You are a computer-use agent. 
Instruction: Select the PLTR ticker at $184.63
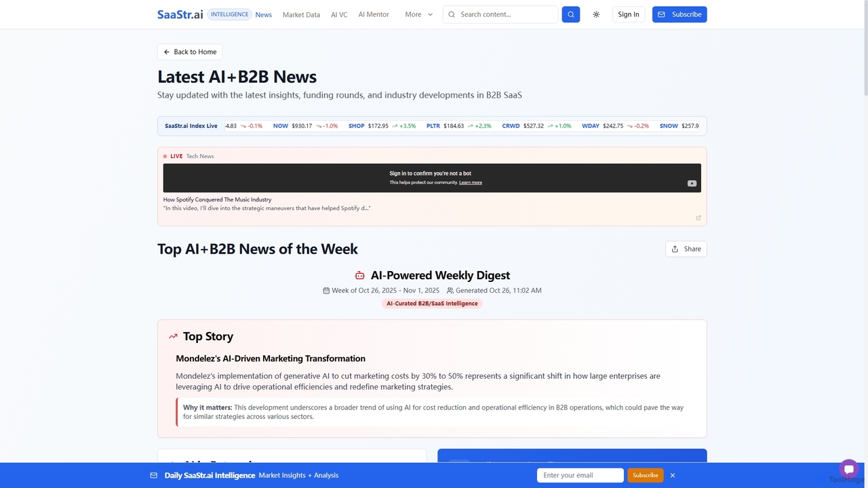[459, 126]
